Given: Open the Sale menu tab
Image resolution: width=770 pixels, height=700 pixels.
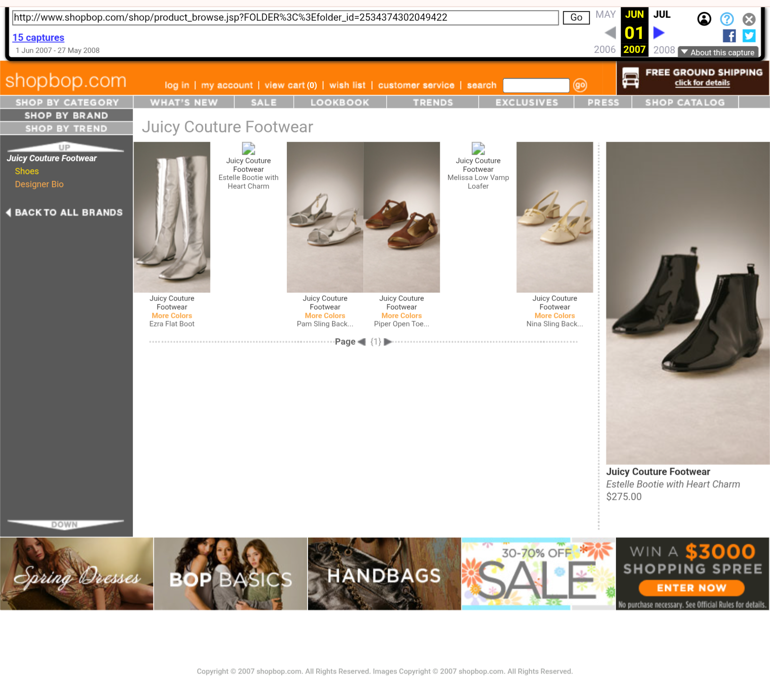Looking at the screenshot, I should coord(264,102).
